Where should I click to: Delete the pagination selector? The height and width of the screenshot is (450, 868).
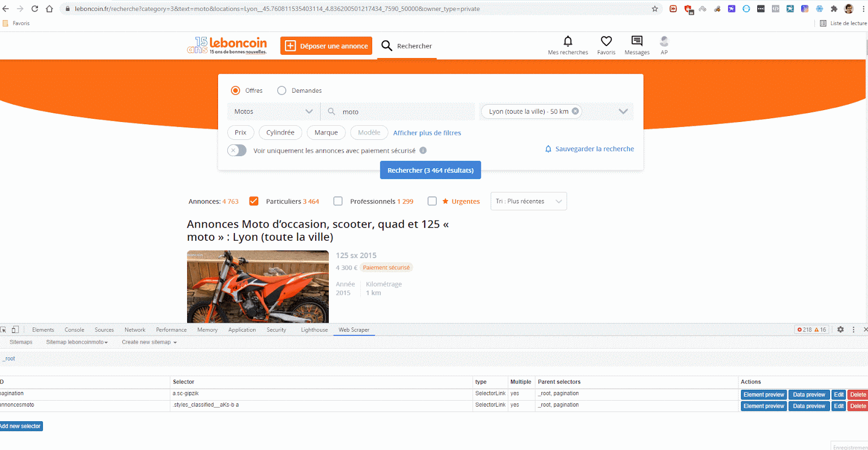point(858,395)
